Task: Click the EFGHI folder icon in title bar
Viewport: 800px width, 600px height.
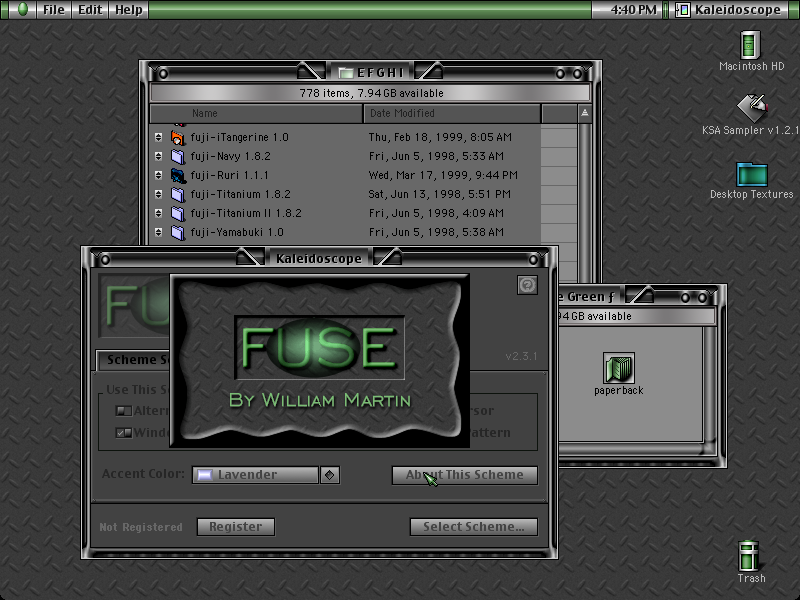Action: click(346, 73)
